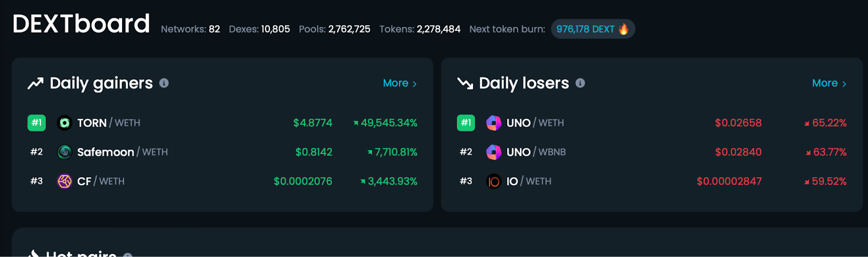The width and height of the screenshot is (868, 257).
Task: Click the 49,545.34% gain value for TORN
Action: click(x=385, y=123)
